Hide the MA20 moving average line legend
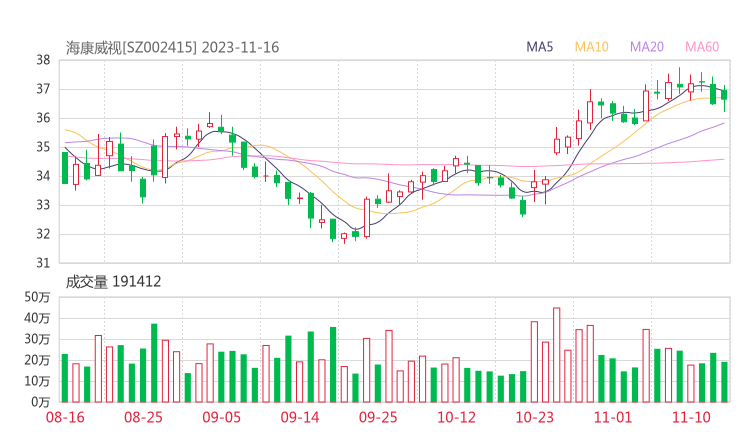The width and height of the screenshot is (740, 440). pyautogui.click(x=646, y=46)
